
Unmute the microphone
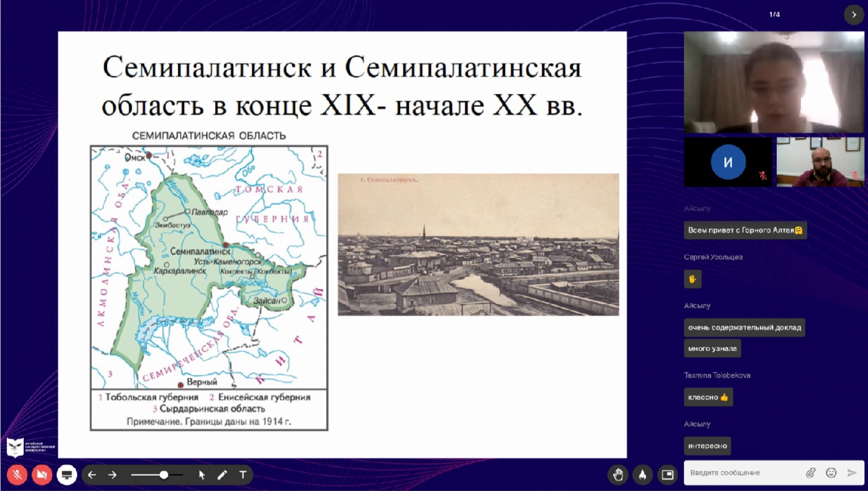coord(17,475)
